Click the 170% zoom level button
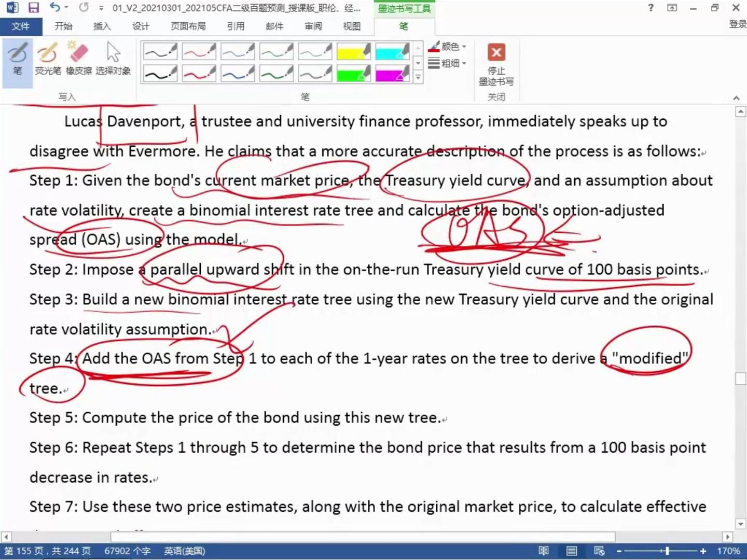This screenshot has width=747, height=560. click(x=728, y=551)
